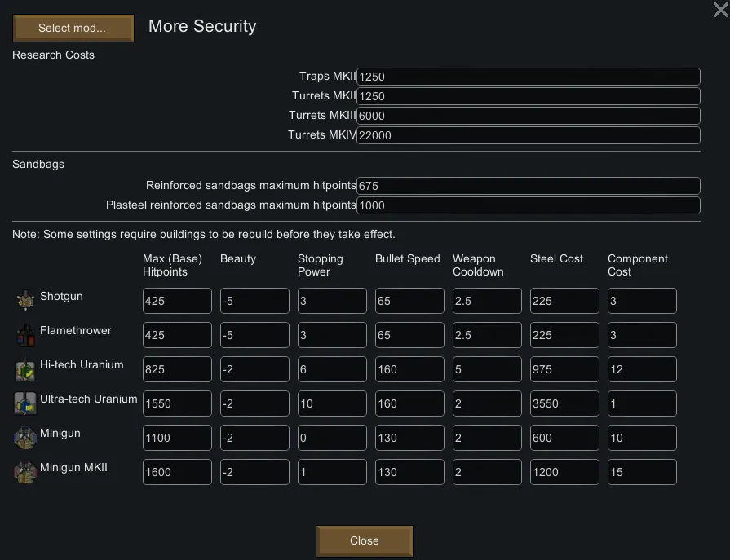Close the settings window with X icon
The image size is (730, 560).
[x=720, y=9]
